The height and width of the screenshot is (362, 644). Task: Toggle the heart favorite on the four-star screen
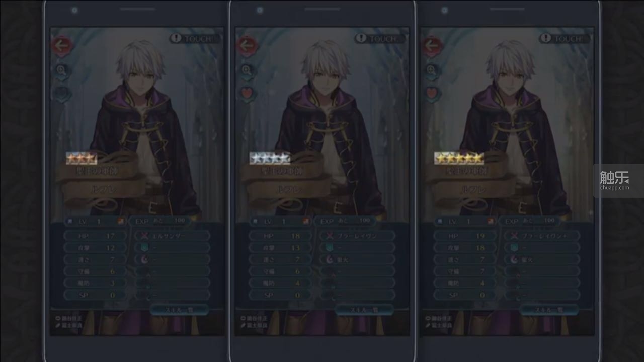coord(246,94)
